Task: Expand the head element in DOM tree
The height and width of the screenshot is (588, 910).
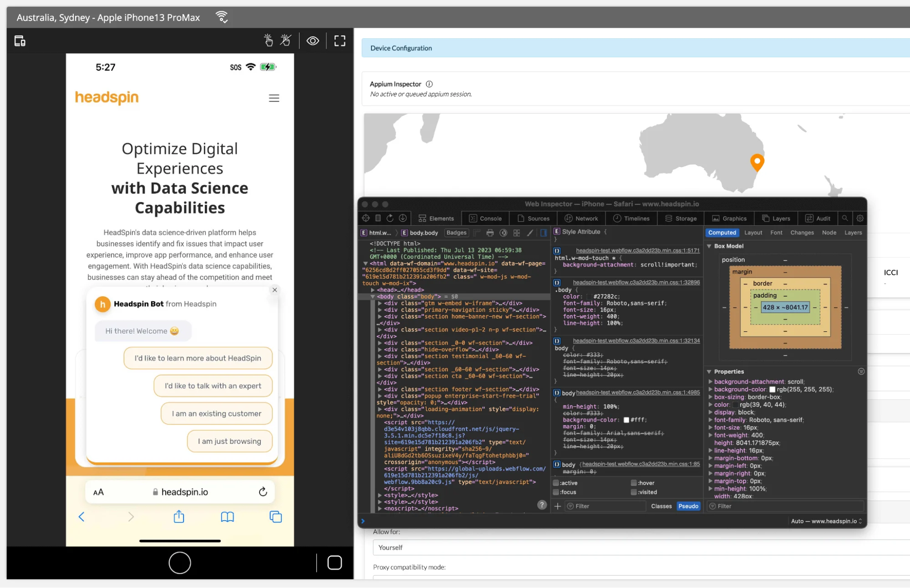Action: tap(372, 290)
